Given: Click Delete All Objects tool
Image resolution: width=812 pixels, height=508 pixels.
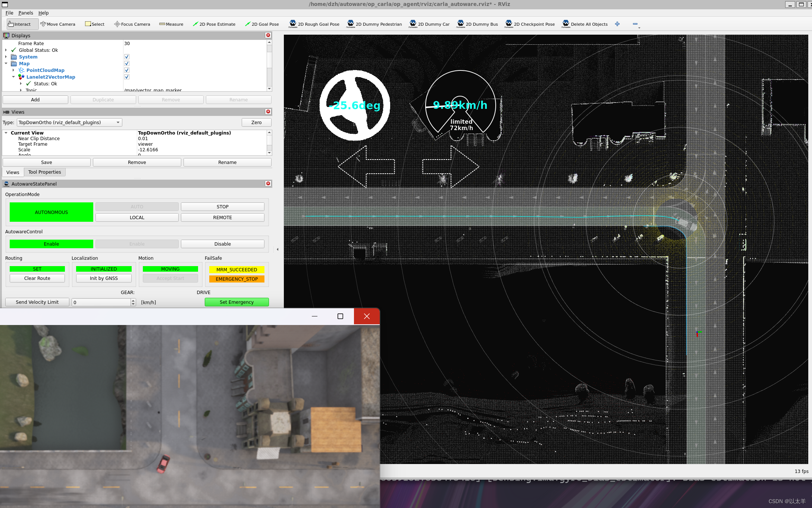Looking at the screenshot, I should click(585, 24).
